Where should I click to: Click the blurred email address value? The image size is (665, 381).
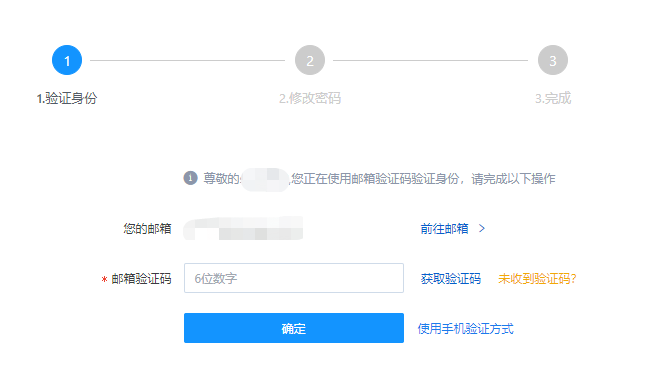[x=243, y=228]
